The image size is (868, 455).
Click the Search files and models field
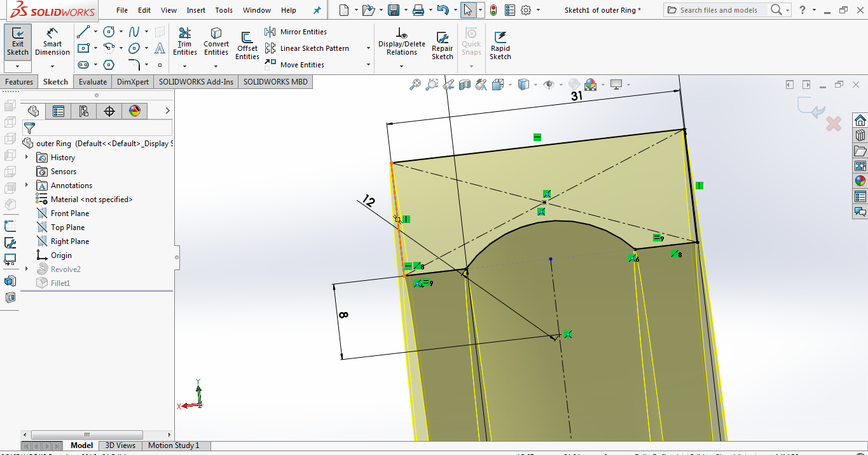point(719,10)
